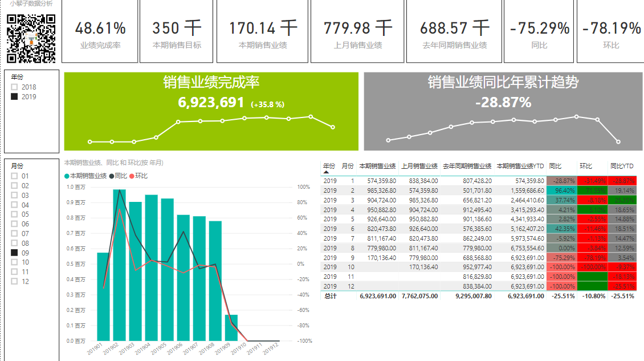Select month 06 checkbox
644x361 pixels.
point(14,224)
